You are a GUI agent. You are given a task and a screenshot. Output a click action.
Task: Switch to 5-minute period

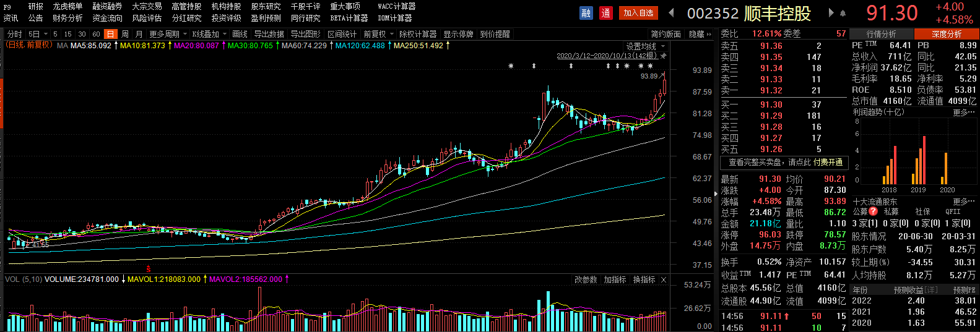click(55, 34)
